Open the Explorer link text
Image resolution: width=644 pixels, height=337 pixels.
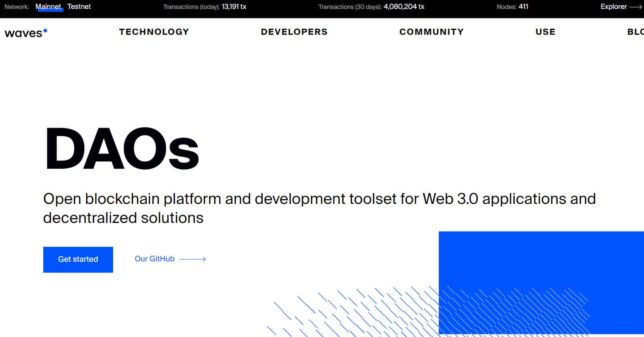[x=613, y=6]
